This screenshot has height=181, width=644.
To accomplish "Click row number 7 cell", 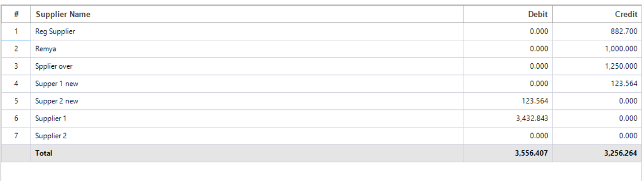I will pyautogui.click(x=16, y=135).
